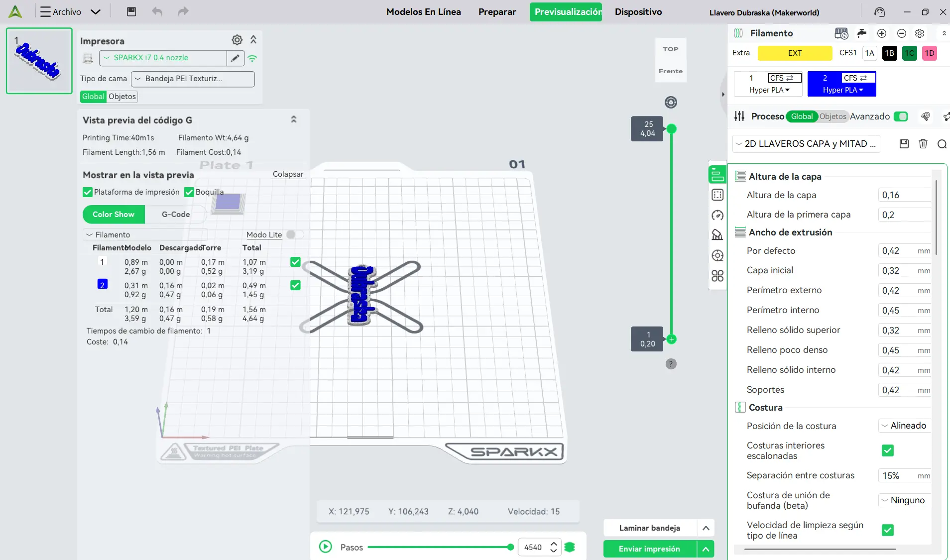
Task: Click the view target icon below view cube
Action: pos(671,103)
